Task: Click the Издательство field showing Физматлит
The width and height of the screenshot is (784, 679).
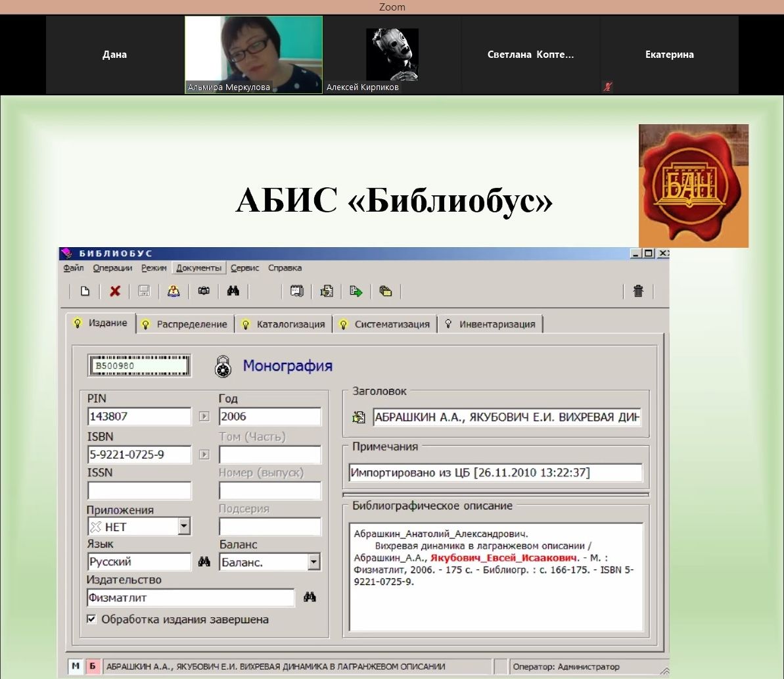Action: pyautogui.click(x=191, y=597)
